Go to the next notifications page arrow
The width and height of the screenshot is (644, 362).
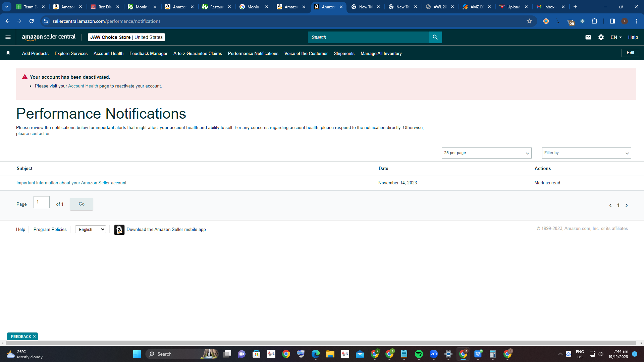[627, 205]
